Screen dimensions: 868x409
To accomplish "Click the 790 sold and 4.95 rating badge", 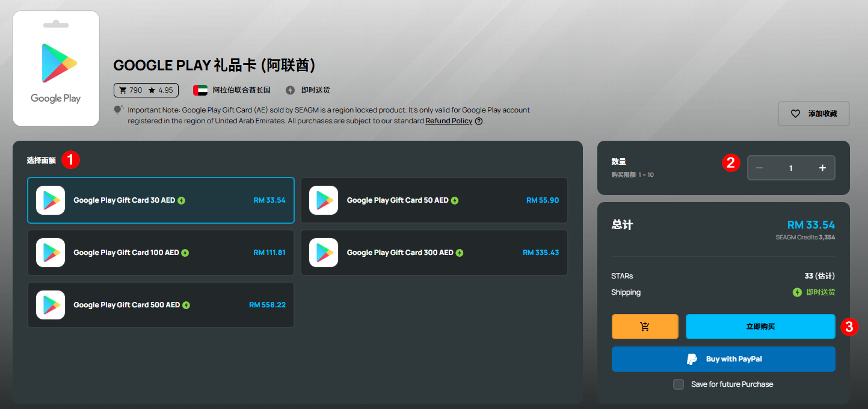I will point(146,90).
